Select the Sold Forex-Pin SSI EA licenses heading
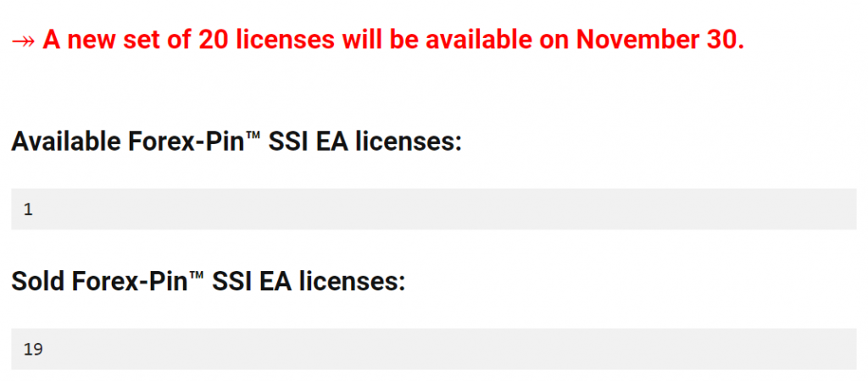The height and width of the screenshot is (381, 868). [x=209, y=281]
